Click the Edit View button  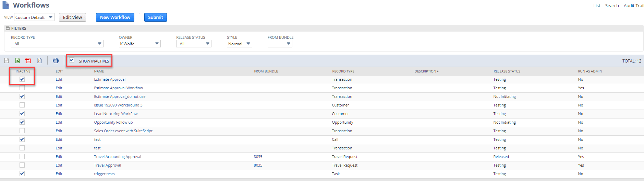click(72, 17)
